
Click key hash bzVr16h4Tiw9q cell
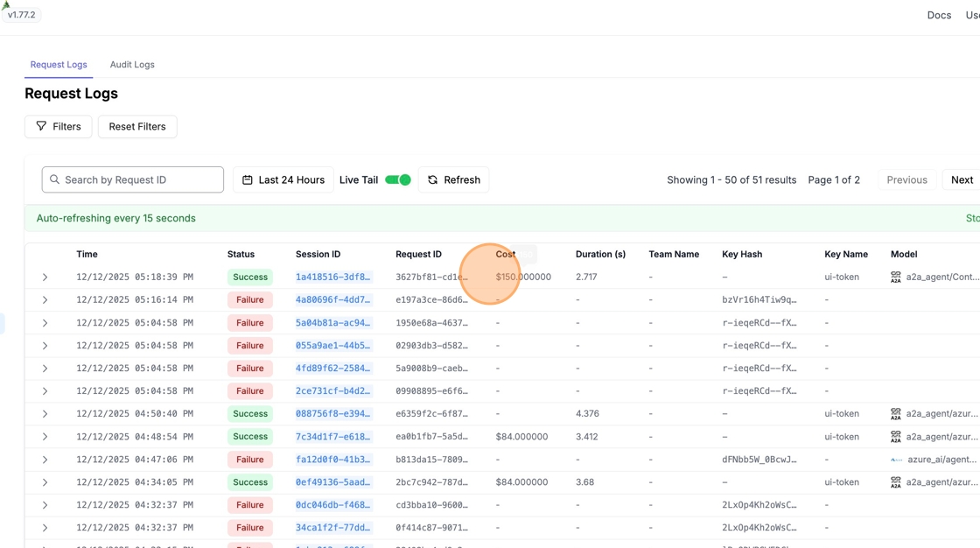point(759,299)
